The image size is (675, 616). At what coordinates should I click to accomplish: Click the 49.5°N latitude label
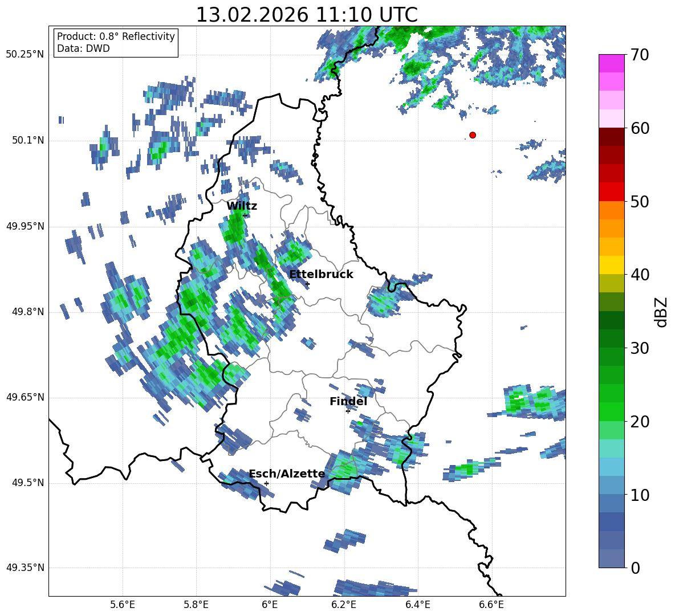click(28, 483)
